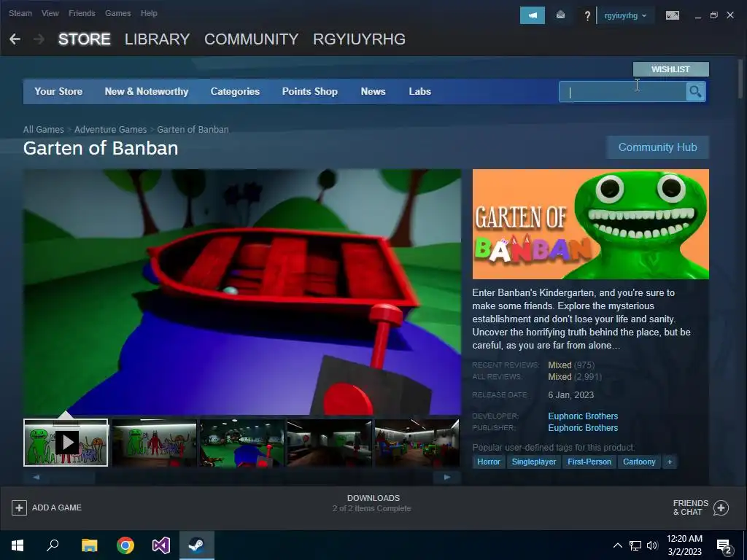Screen dimensions: 747x560
Task: Open publisher Euphoric Brothers link
Action: point(583,427)
